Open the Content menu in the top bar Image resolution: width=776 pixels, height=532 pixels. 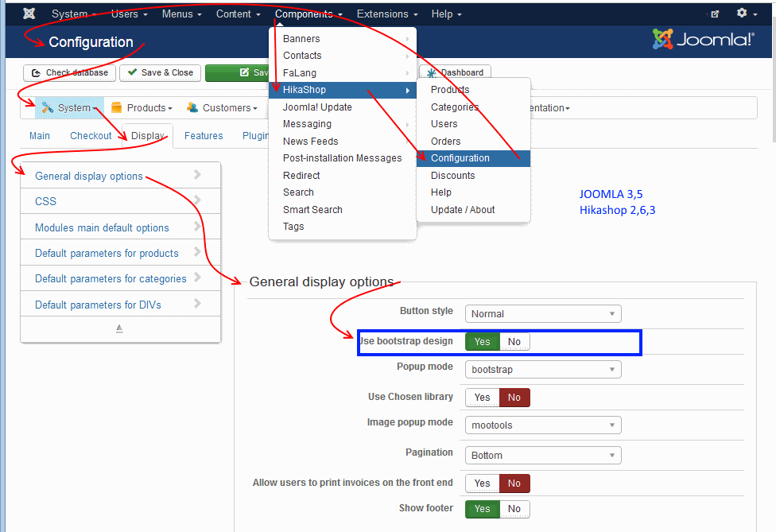pos(238,14)
